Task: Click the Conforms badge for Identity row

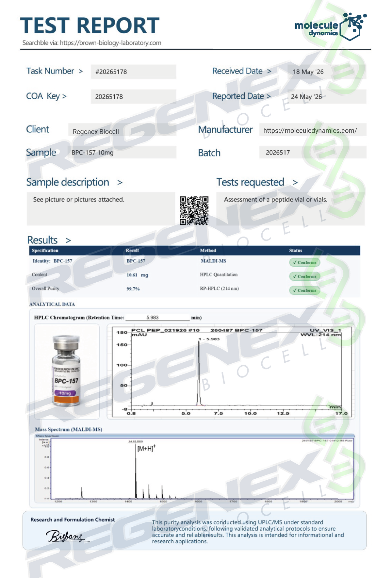Action: click(x=304, y=262)
